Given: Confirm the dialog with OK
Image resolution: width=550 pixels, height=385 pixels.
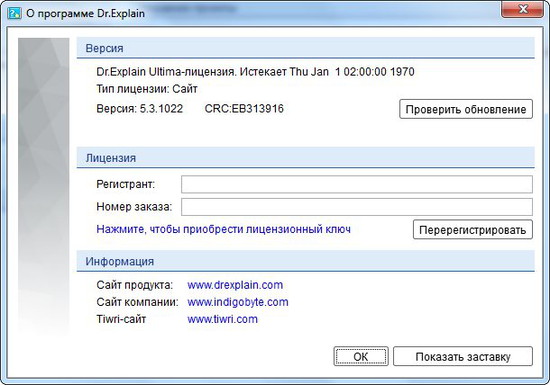Looking at the screenshot, I should 361,356.
